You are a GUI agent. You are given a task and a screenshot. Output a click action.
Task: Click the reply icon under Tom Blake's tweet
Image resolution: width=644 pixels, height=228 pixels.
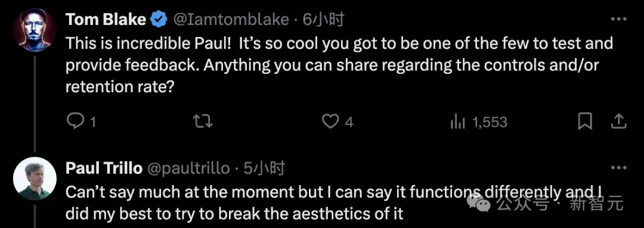[75, 121]
